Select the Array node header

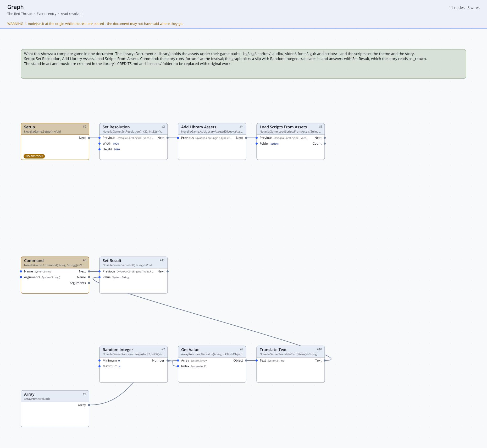pos(55,396)
